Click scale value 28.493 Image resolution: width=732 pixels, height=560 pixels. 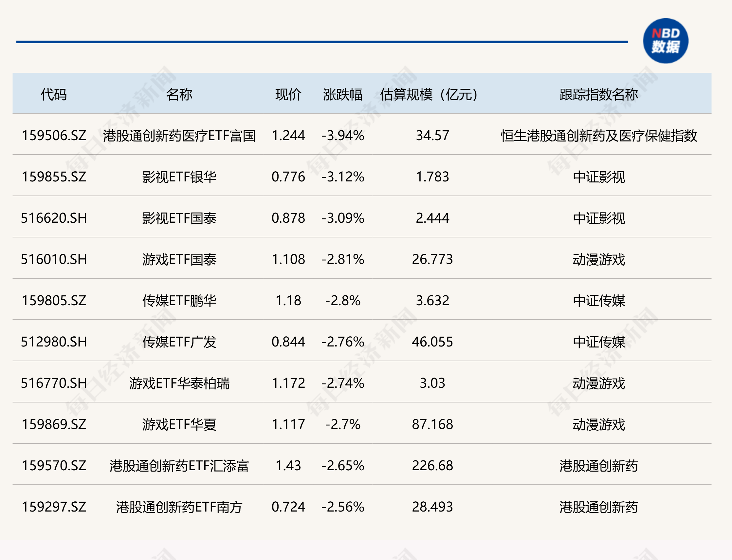click(x=432, y=508)
